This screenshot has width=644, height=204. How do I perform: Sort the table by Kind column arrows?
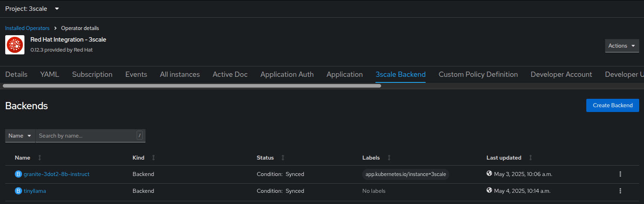[153, 158]
